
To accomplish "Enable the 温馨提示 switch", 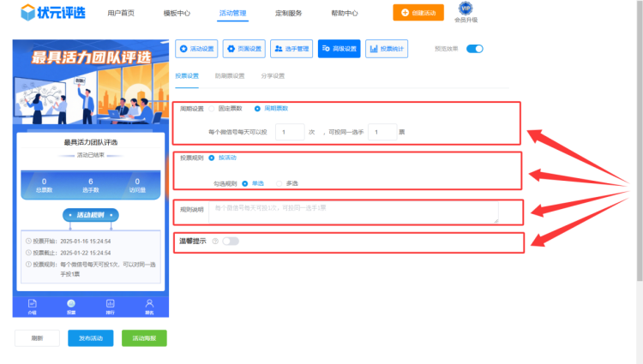I will pos(230,242).
